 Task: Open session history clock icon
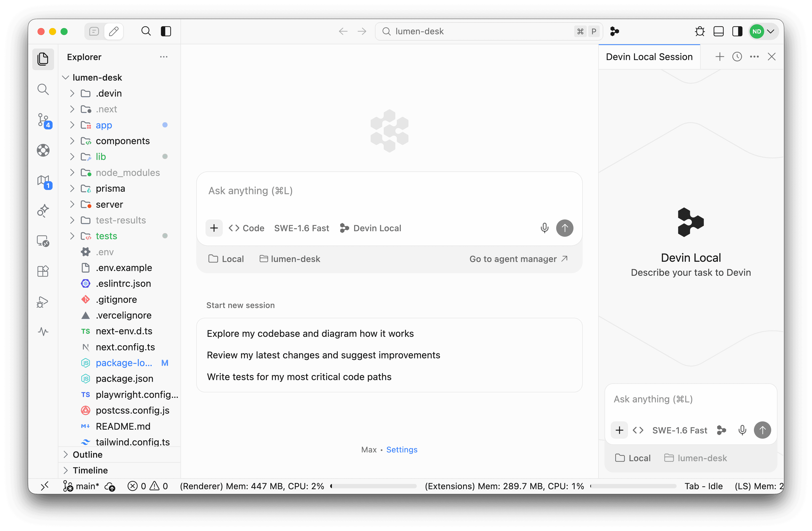pos(737,57)
